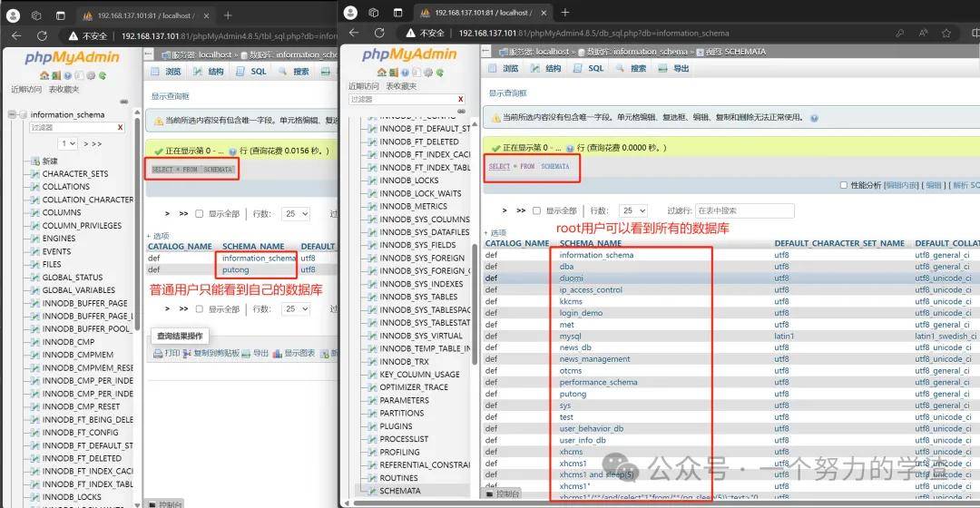Open 浏览 tab in right window
The height and width of the screenshot is (508, 980).
(x=504, y=68)
